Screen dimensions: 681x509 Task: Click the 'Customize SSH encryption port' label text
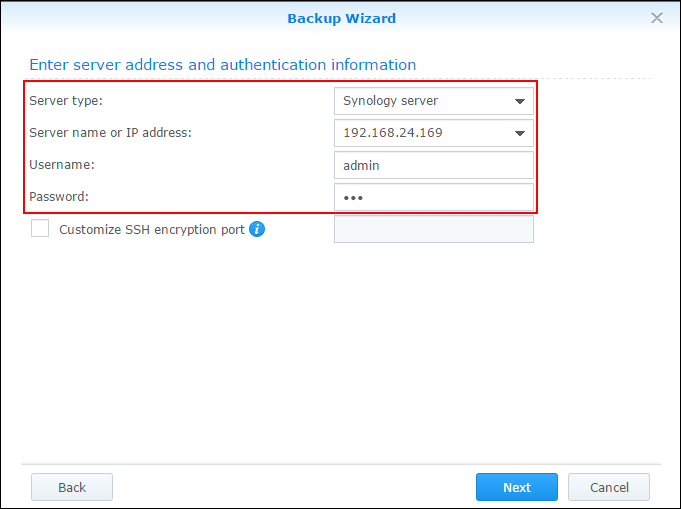tap(152, 229)
